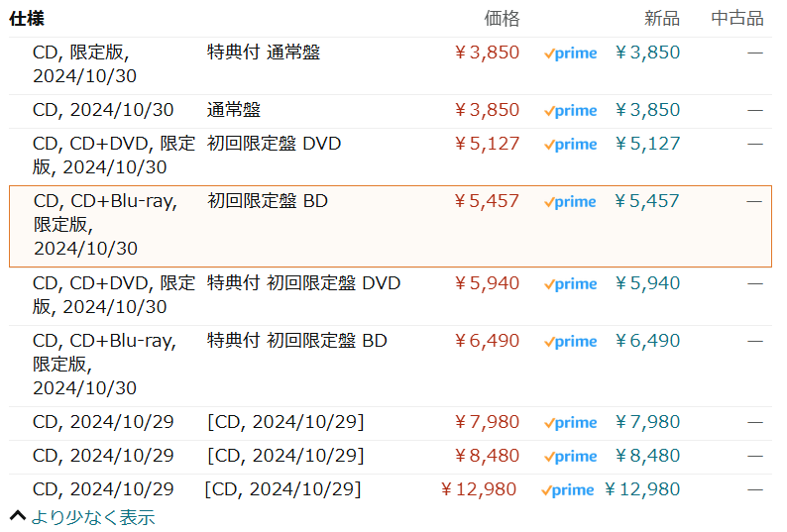Screen dimensions: 787x532
Task: Click prime badge on ¥5,127 row
Action: pyautogui.click(x=570, y=145)
